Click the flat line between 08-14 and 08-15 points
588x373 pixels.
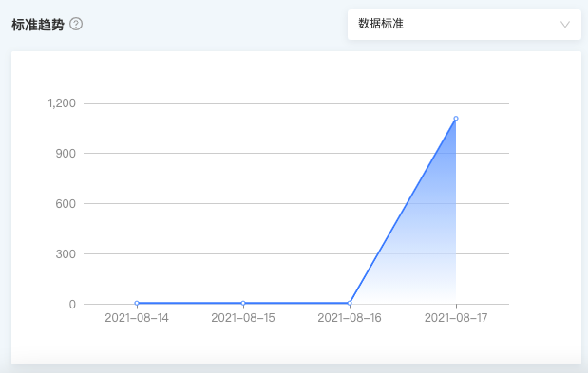190,303
